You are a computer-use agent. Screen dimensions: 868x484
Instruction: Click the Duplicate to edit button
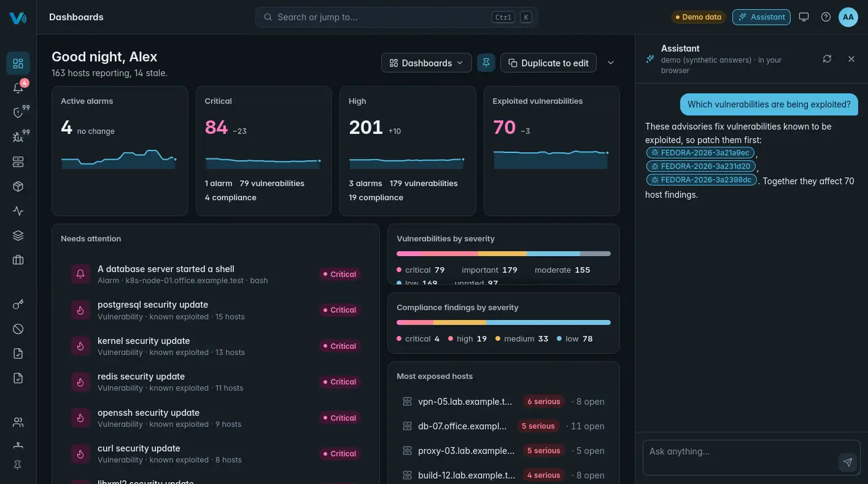(x=548, y=63)
